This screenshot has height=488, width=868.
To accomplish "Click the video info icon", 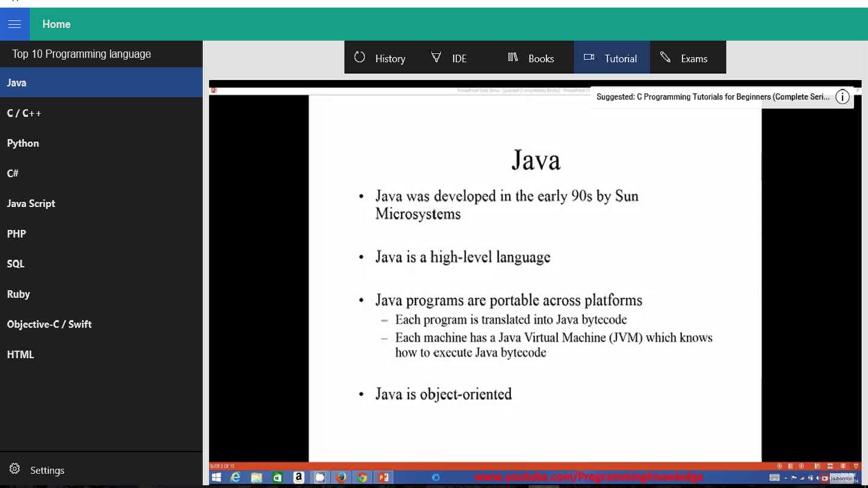I will click(842, 97).
